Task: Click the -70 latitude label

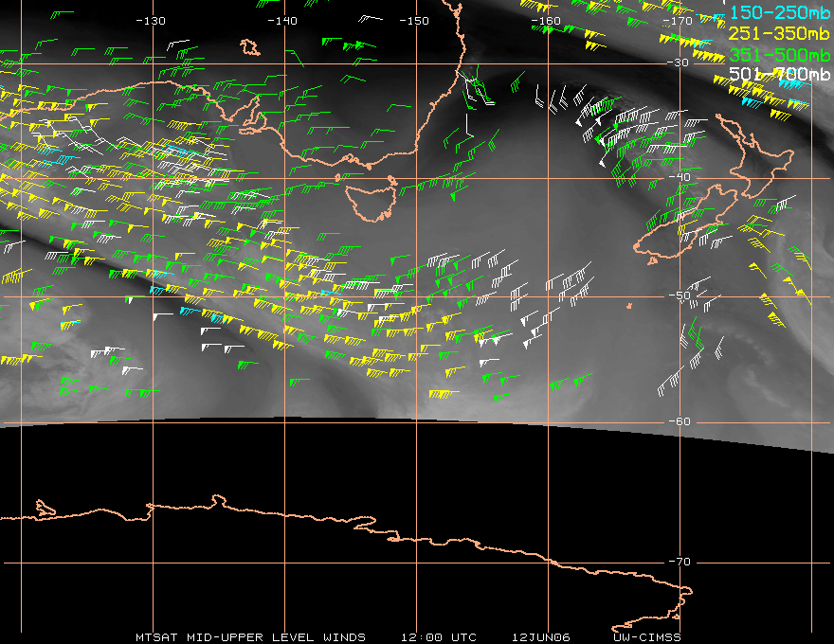Action: pos(680,562)
